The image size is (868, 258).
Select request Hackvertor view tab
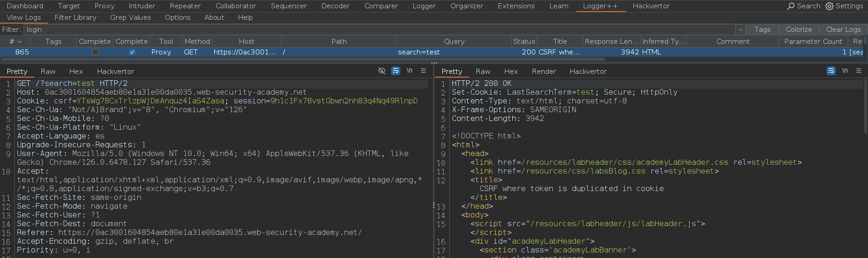point(115,72)
